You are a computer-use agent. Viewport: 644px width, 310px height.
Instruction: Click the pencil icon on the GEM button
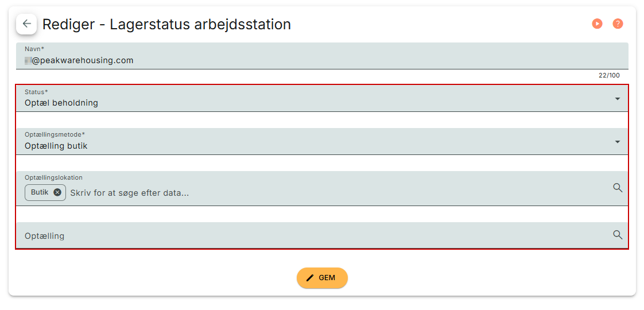[310, 278]
